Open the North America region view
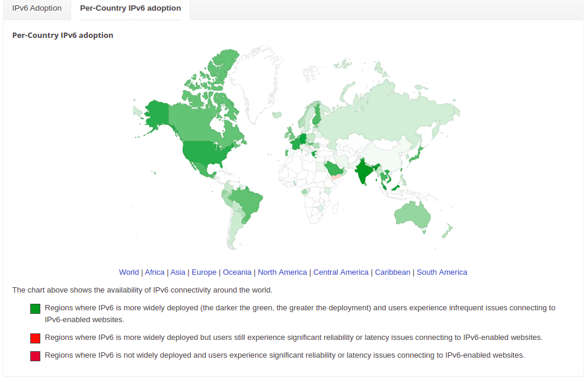The image size is (588, 379). pyautogui.click(x=282, y=272)
